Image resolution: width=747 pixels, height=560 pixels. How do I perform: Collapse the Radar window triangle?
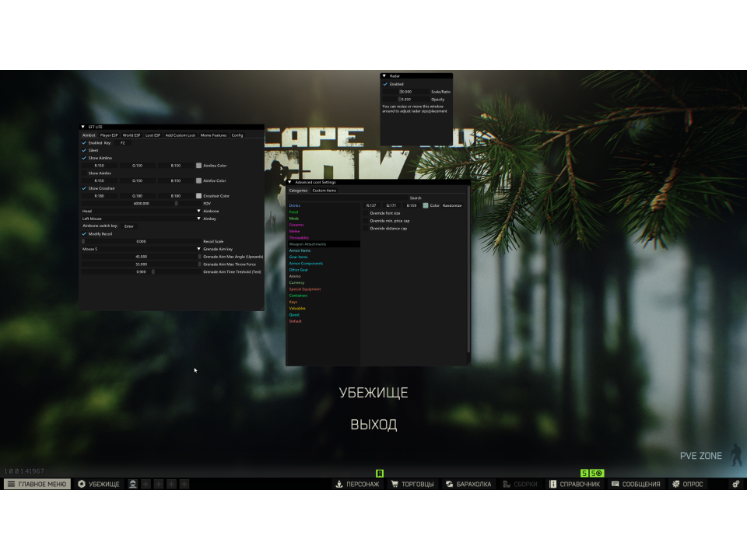point(384,76)
